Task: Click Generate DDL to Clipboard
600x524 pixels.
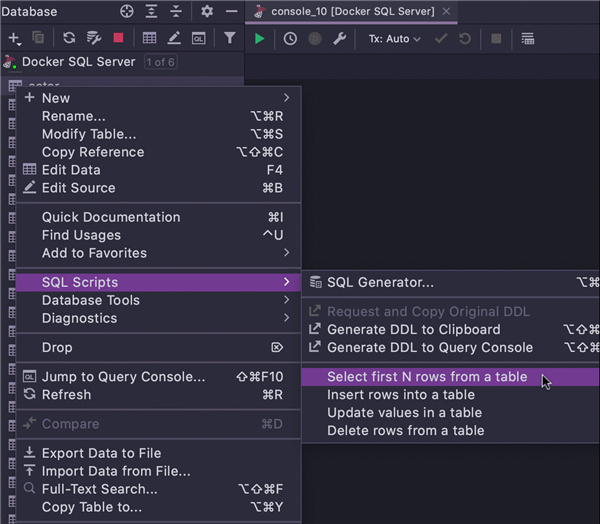Action: click(451, 330)
